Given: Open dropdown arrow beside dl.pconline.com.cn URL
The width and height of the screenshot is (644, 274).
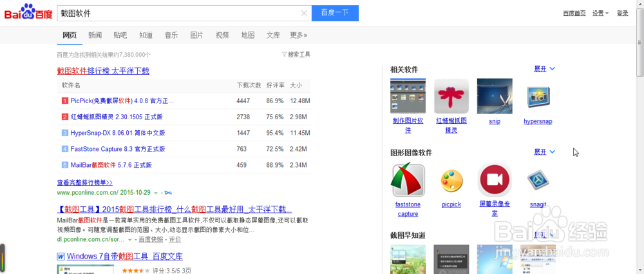Looking at the screenshot, I should point(130,239).
